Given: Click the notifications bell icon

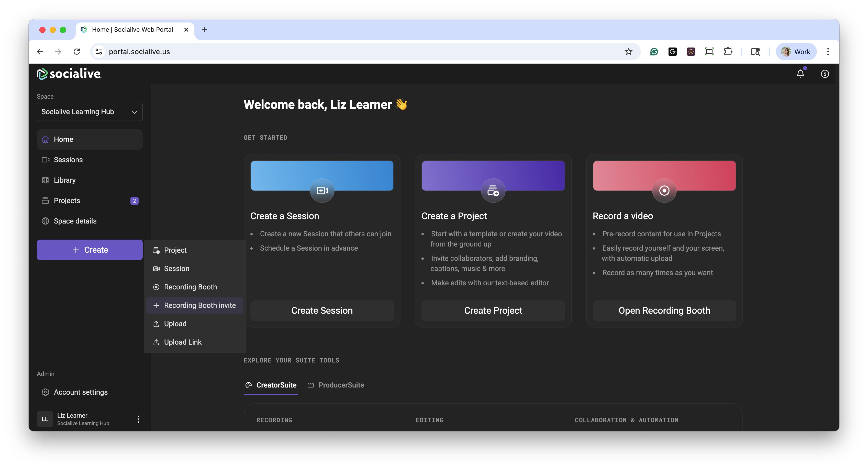Looking at the screenshot, I should [800, 74].
